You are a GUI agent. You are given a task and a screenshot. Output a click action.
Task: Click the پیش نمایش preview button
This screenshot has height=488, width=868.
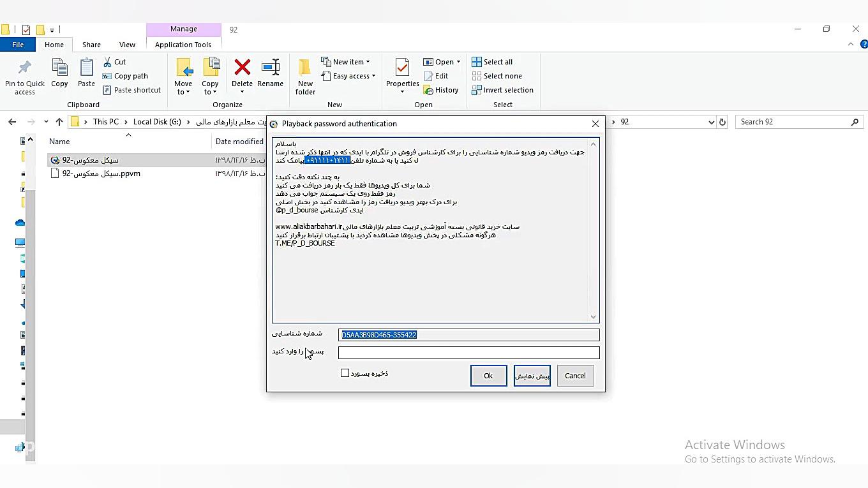(532, 376)
